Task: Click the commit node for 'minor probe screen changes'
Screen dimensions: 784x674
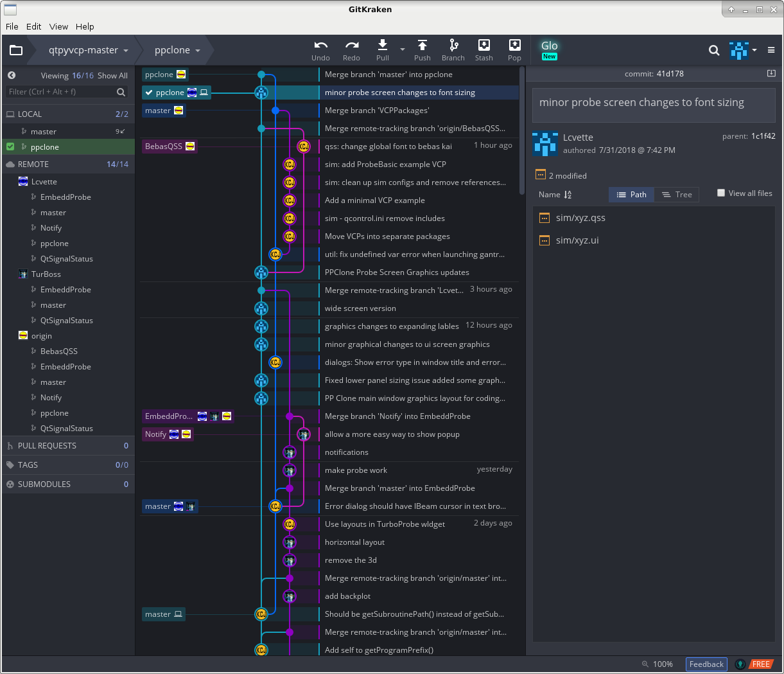Action: click(x=261, y=93)
